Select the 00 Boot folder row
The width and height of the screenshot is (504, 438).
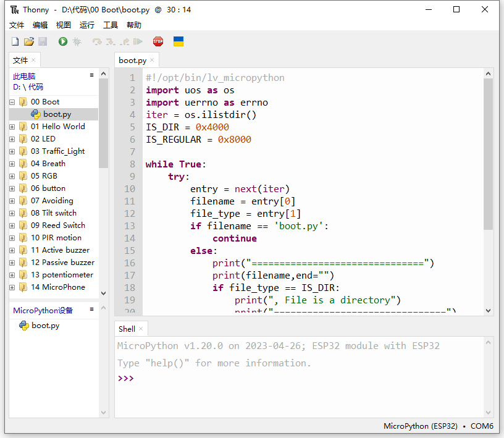click(x=54, y=102)
